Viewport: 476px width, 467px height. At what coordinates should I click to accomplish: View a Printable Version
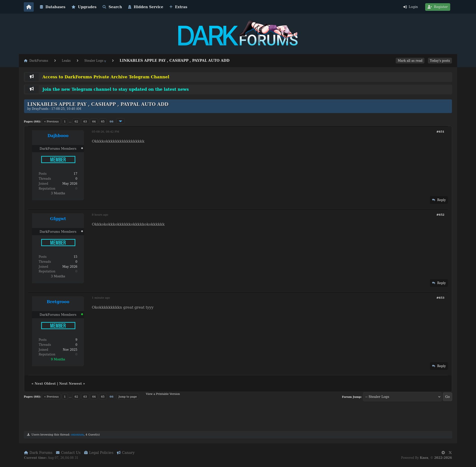click(163, 394)
